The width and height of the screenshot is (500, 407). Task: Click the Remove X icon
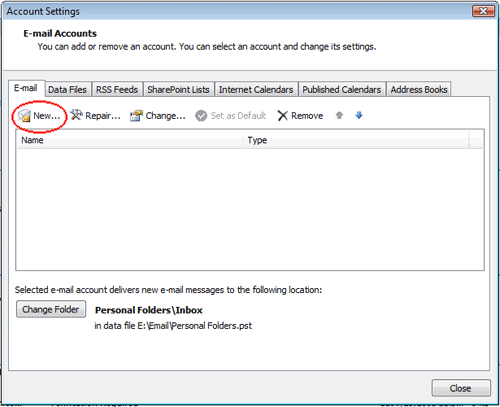click(x=282, y=116)
